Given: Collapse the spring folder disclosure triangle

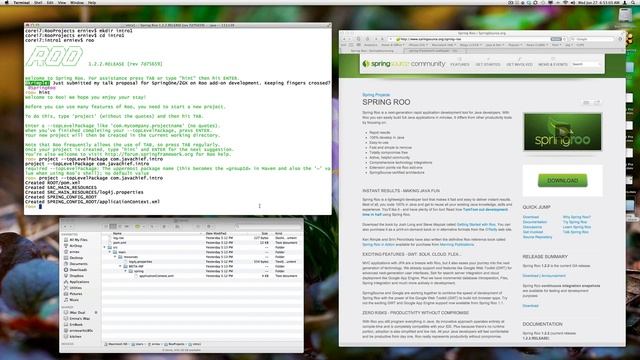Looking at the screenshot, I should click(126, 271).
